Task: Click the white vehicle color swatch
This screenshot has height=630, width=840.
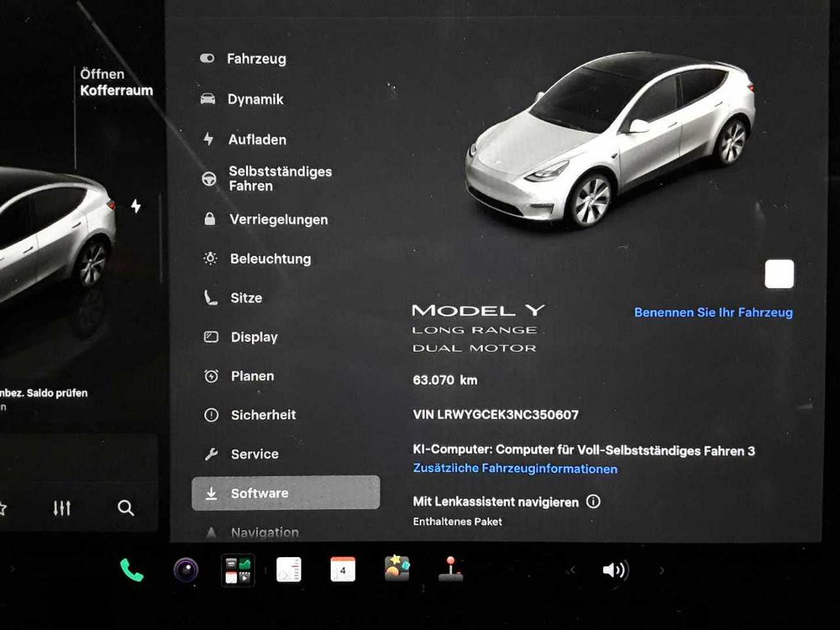Action: [x=779, y=274]
